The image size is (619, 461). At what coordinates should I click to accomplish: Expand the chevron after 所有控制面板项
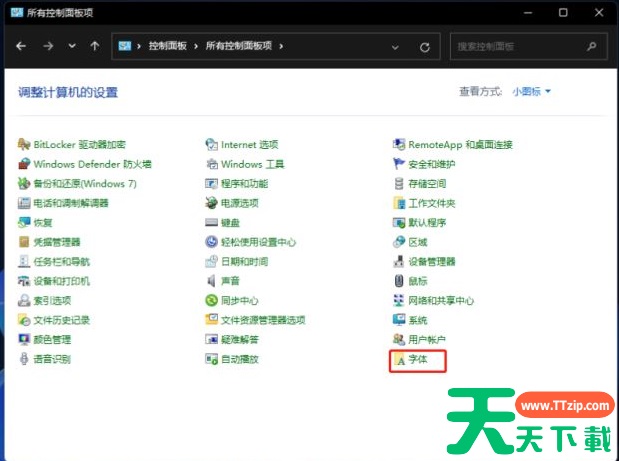coord(281,46)
